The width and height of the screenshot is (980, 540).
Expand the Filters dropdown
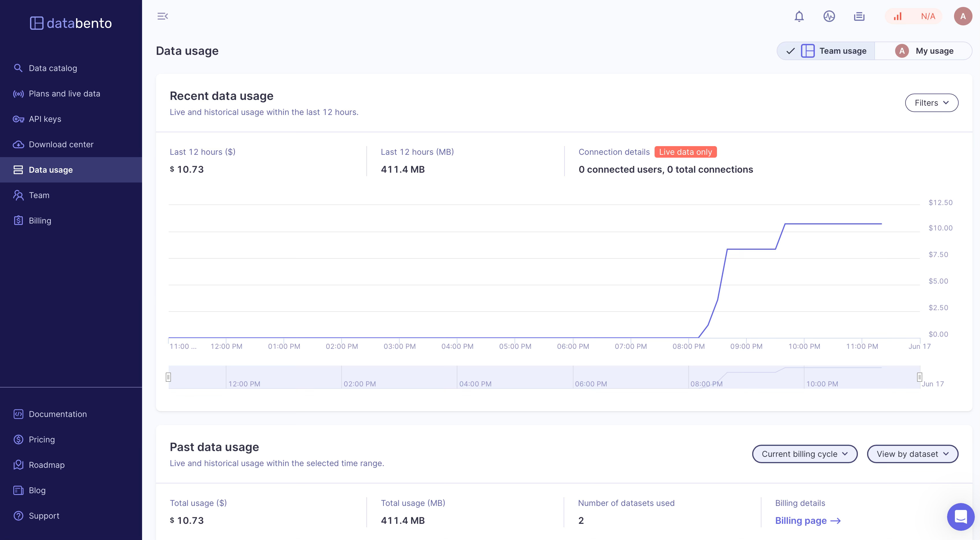point(931,103)
